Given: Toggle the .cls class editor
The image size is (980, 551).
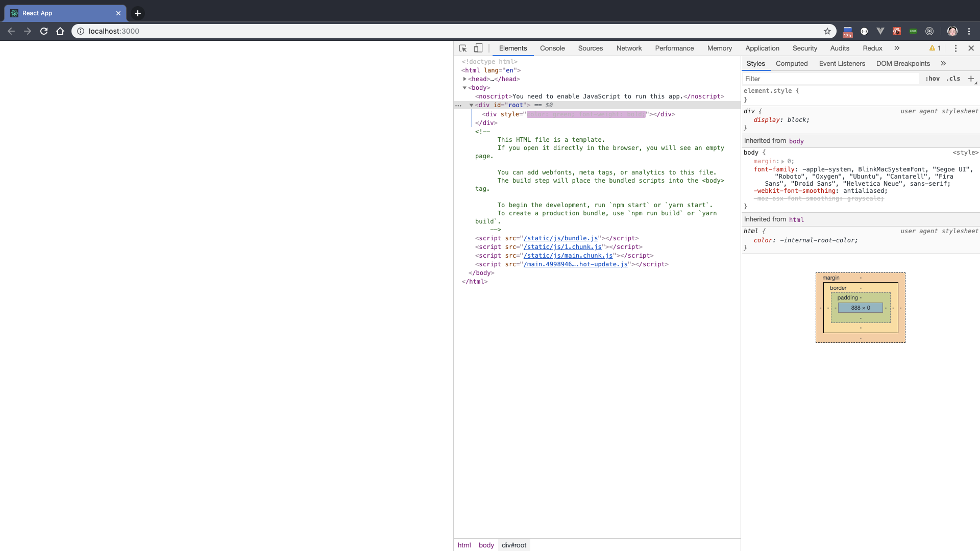Looking at the screenshot, I should [x=953, y=79].
